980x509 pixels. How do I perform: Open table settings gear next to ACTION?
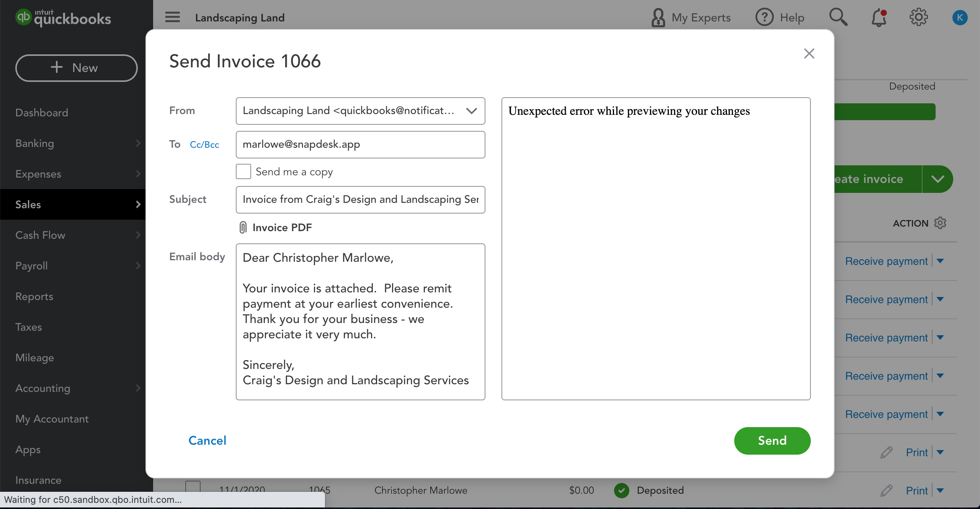[x=940, y=223]
